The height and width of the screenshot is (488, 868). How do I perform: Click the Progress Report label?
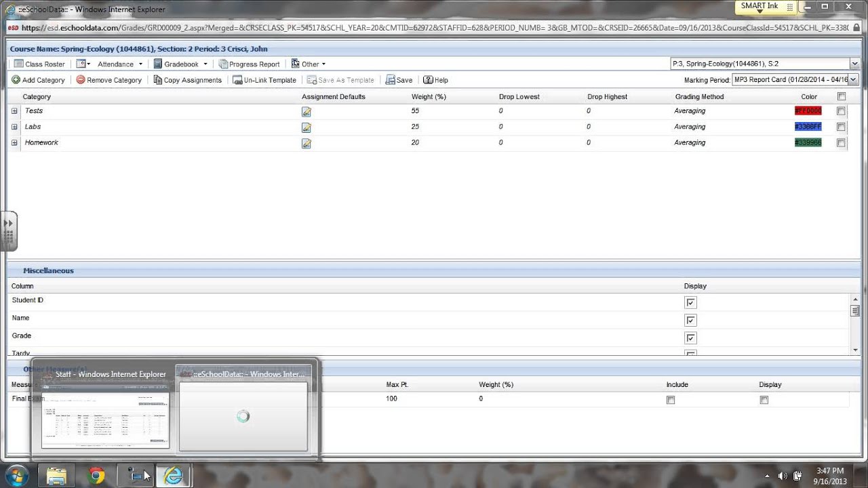[x=254, y=64]
